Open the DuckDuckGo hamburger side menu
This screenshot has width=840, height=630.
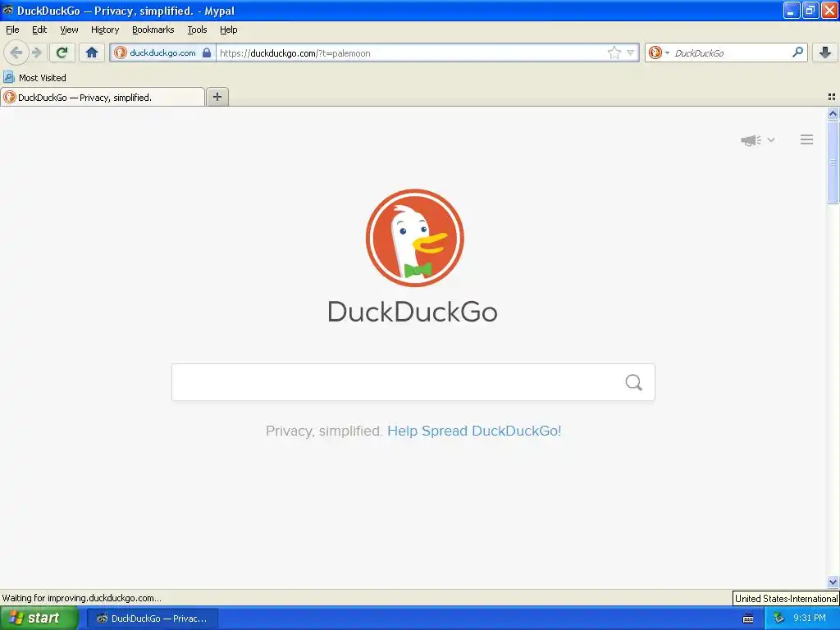[x=807, y=139]
